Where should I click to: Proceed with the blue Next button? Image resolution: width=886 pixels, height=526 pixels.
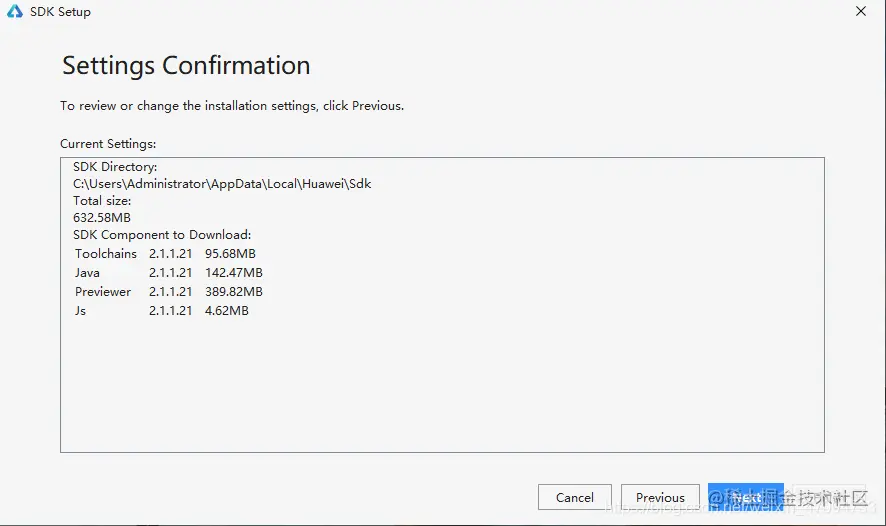pyautogui.click(x=745, y=497)
